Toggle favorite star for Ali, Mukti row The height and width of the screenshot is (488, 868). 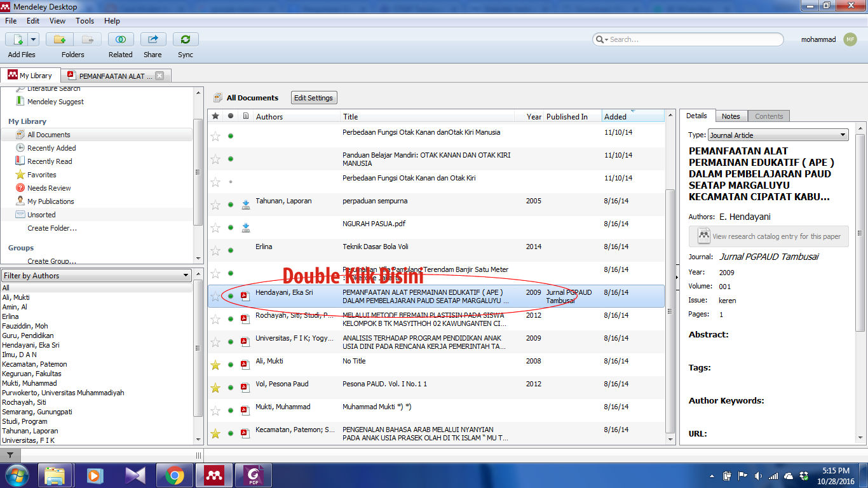pyautogui.click(x=215, y=365)
